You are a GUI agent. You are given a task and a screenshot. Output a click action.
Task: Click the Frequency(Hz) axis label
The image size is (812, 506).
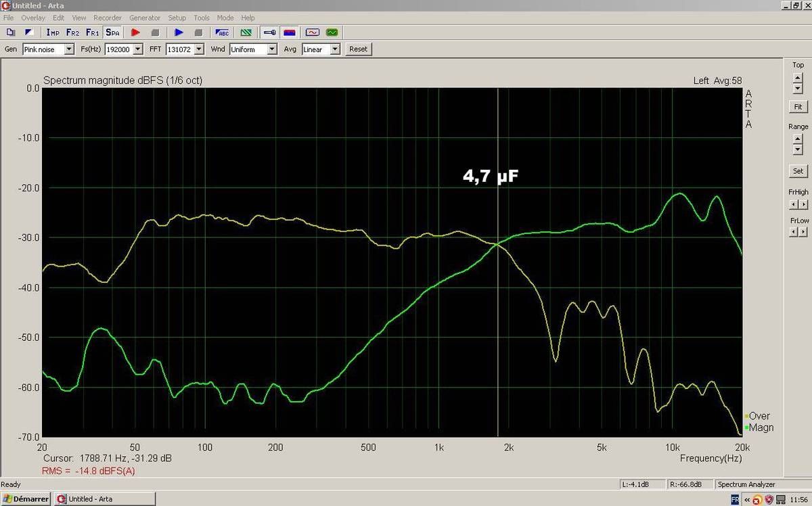[710, 459]
